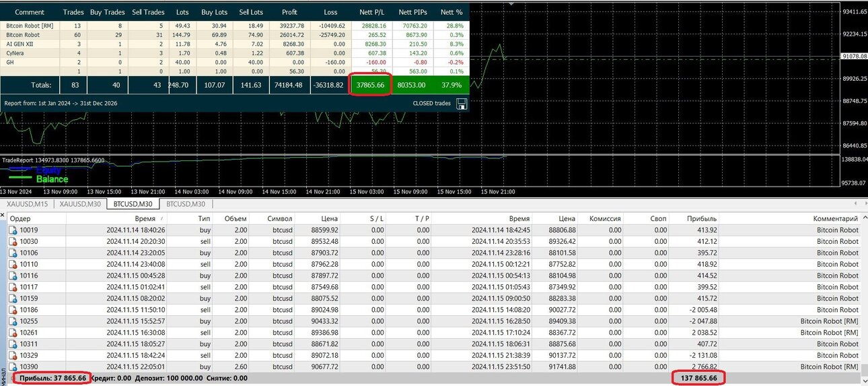
Task: Click the 37.9% total Nett % cell
Action: pos(451,86)
